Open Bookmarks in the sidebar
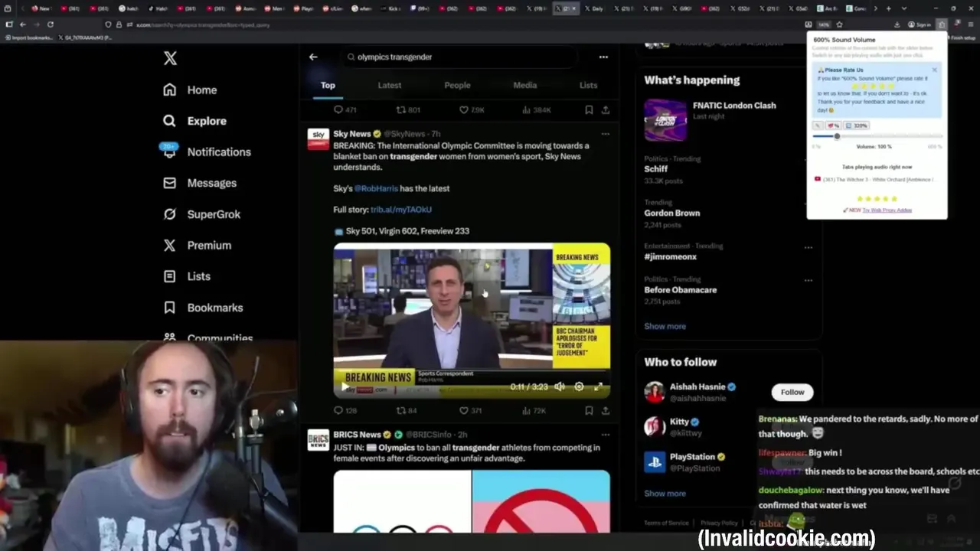The width and height of the screenshot is (980, 551). click(204, 308)
